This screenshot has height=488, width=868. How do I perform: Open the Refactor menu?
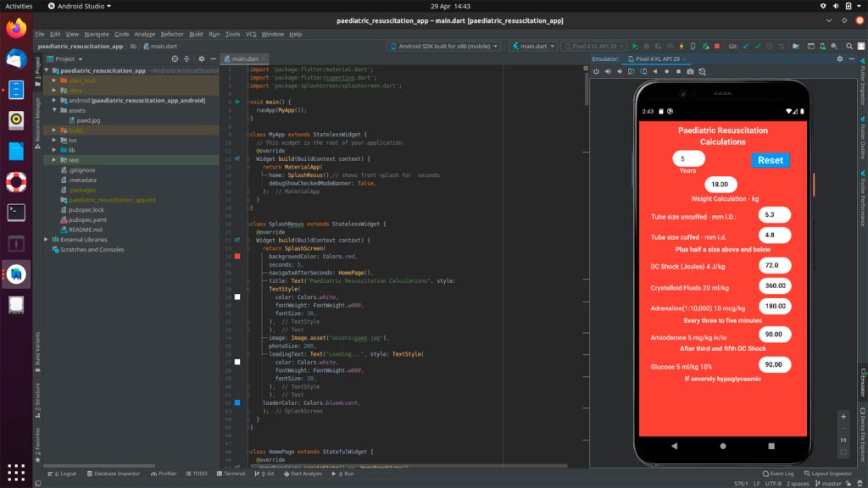pos(172,34)
